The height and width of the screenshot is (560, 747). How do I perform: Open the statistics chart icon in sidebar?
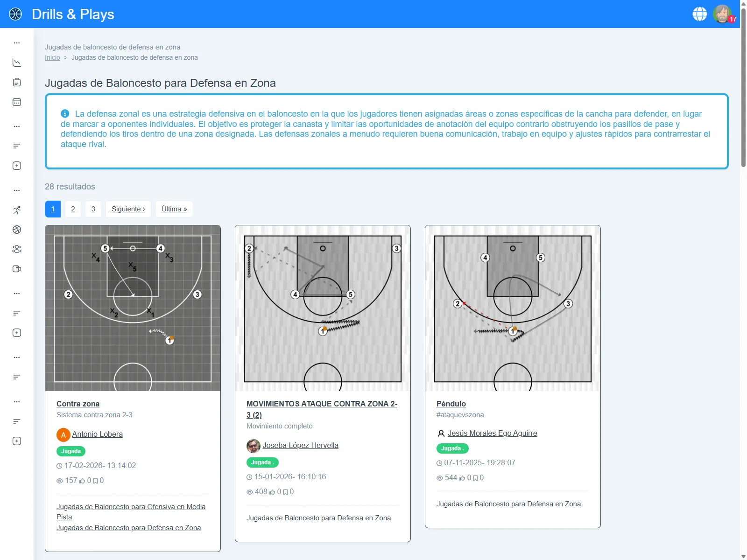pyautogui.click(x=17, y=62)
